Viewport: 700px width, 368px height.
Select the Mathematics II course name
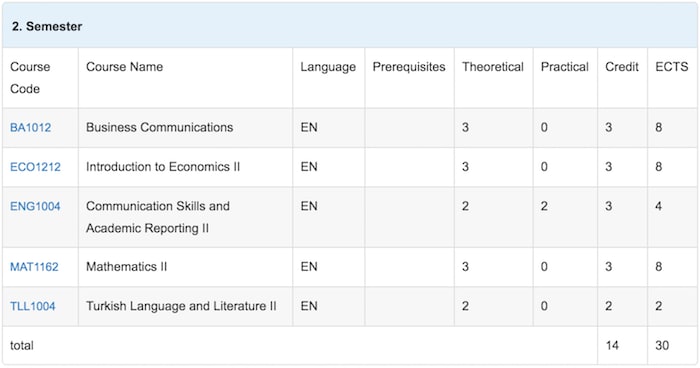[x=126, y=267]
